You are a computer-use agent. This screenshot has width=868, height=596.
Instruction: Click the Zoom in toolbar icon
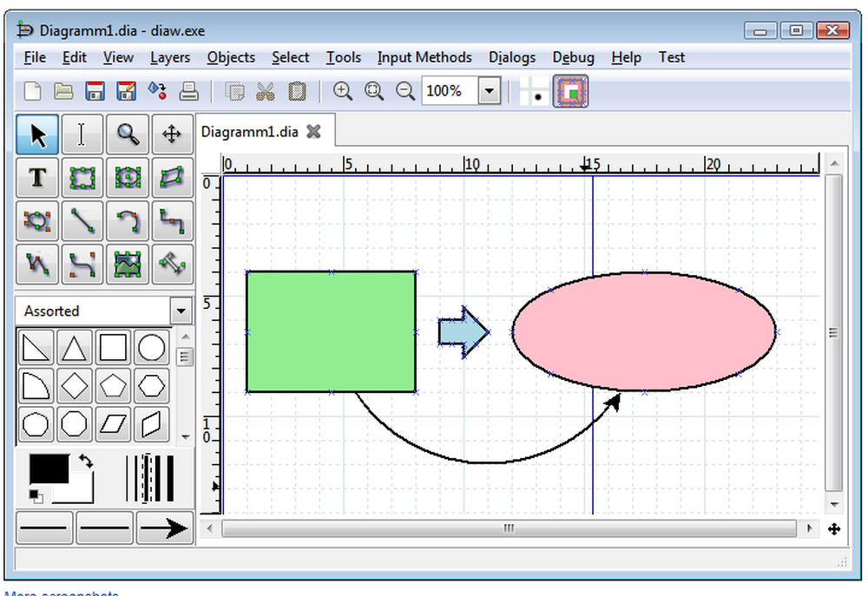click(343, 91)
